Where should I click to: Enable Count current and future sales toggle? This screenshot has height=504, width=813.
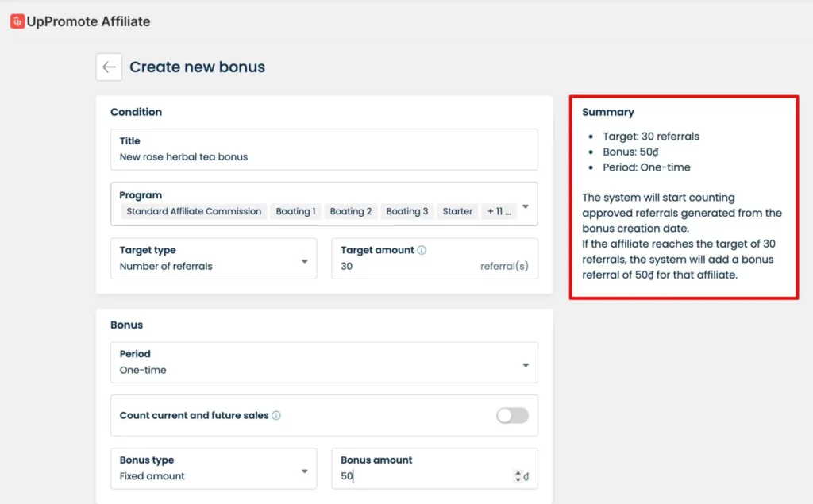[x=512, y=415]
